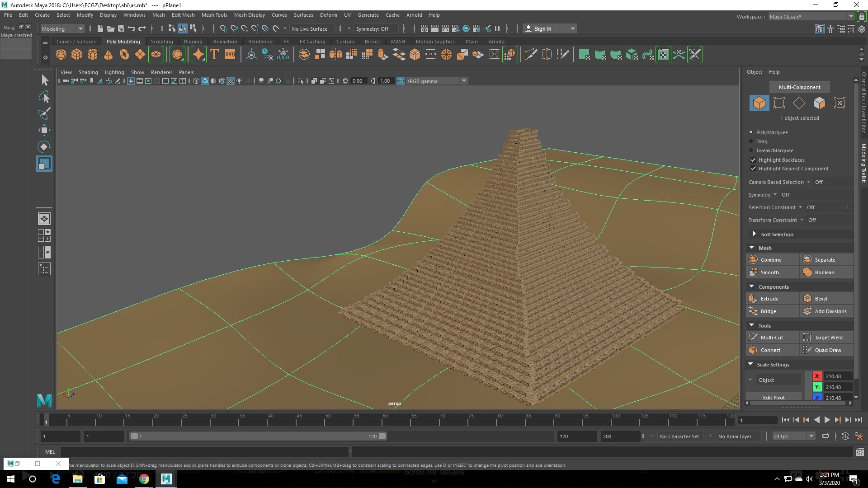This screenshot has height=488, width=868.
Task: Select the Type tool (T) on the shelf
Action: [x=214, y=54]
